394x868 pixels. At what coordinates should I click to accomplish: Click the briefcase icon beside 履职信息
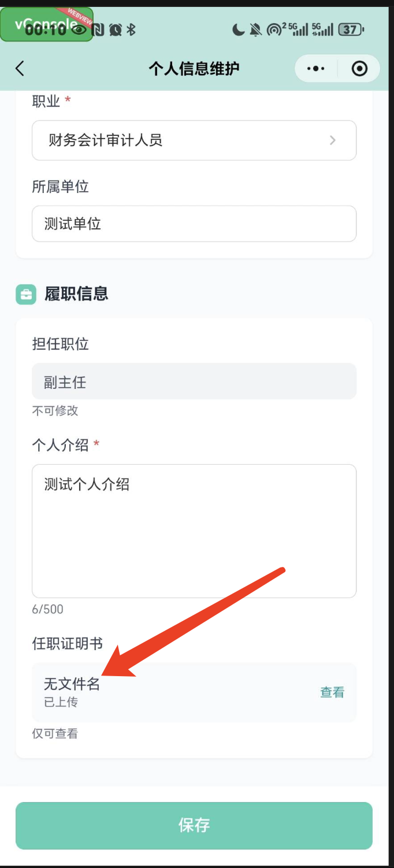[26, 294]
